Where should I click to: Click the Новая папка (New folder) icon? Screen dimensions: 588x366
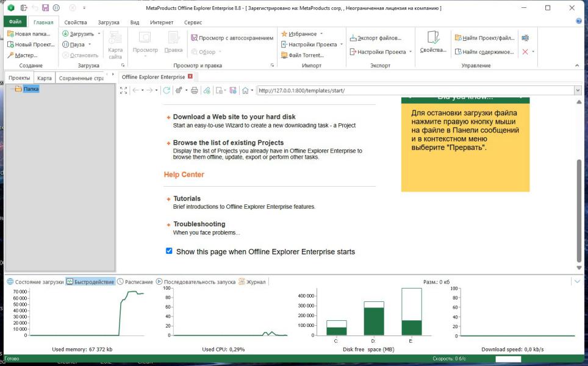[x=10, y=34]
